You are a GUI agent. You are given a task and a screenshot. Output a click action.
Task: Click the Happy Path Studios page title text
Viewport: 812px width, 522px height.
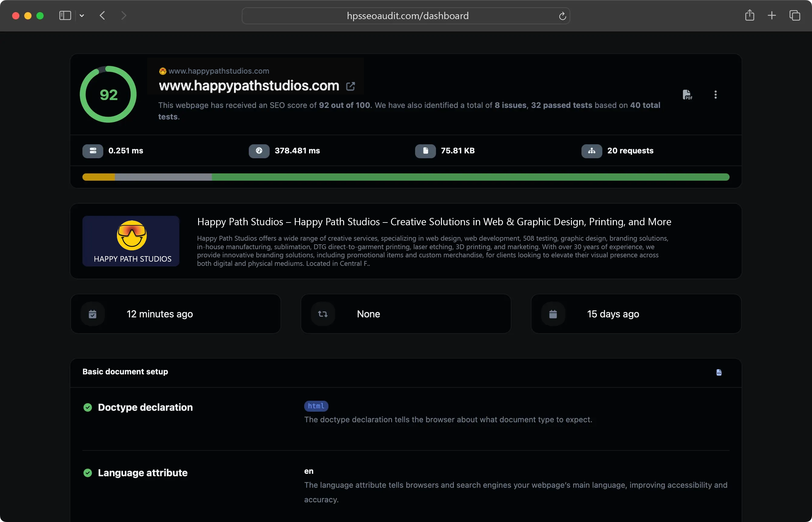point(434,222)
